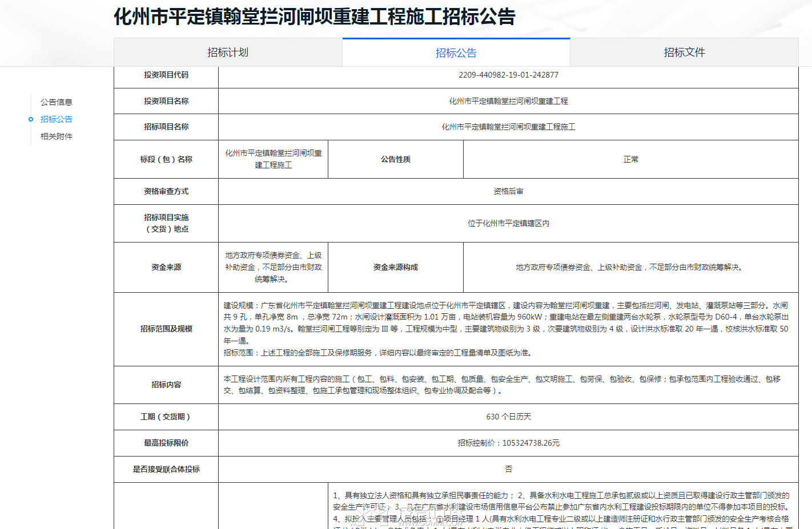
Task: Open the 招标文件 tab
Action: pos(684,53)
